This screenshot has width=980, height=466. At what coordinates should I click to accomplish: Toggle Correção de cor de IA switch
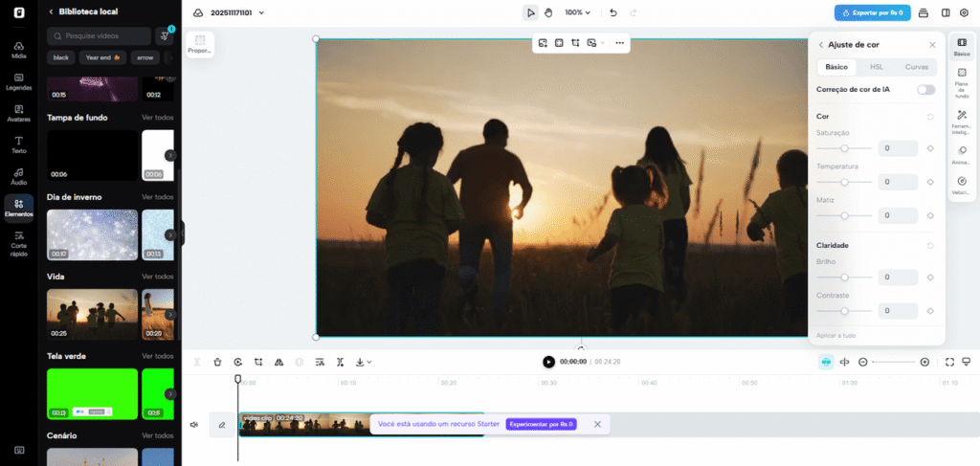[x=926, y=90]
